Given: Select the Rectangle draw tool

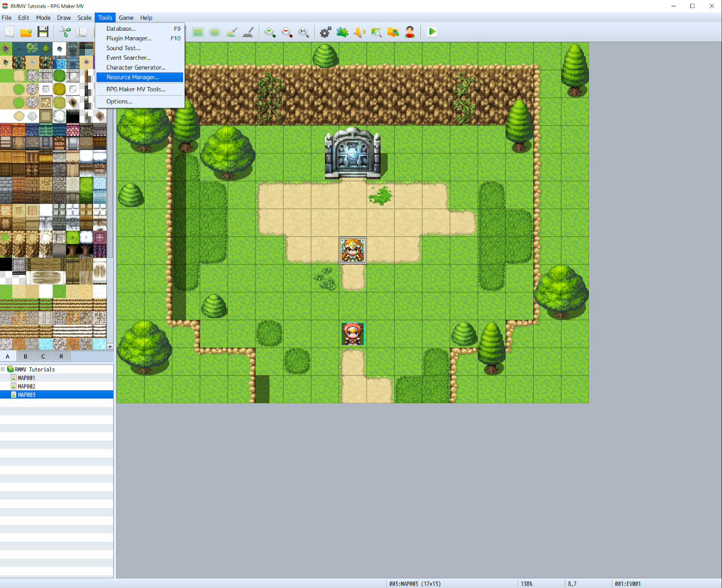Looking at the screenshot, I should coord(198,32).
